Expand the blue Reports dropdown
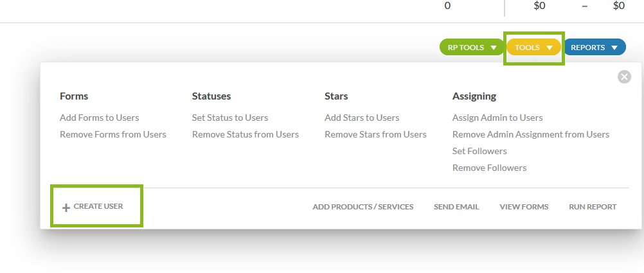The image size is (644, 273). click(x=594, y=48)
